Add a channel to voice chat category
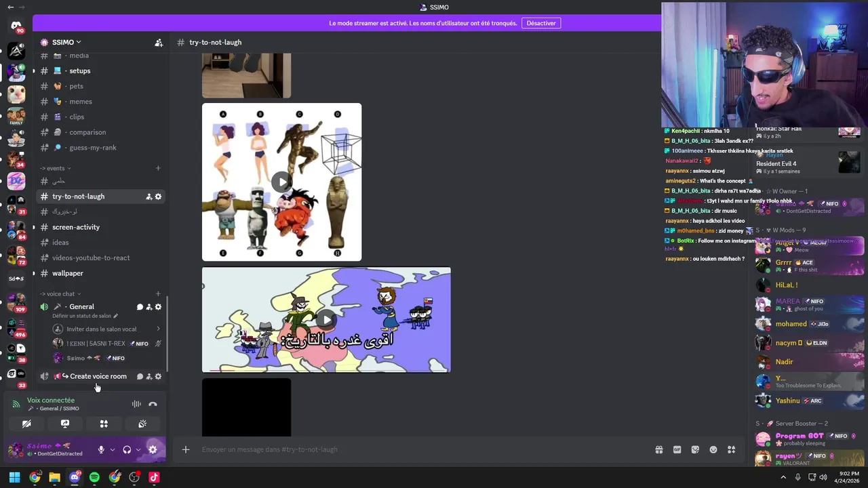This screenshot has width=868, height=488. [x=158, y=294]
